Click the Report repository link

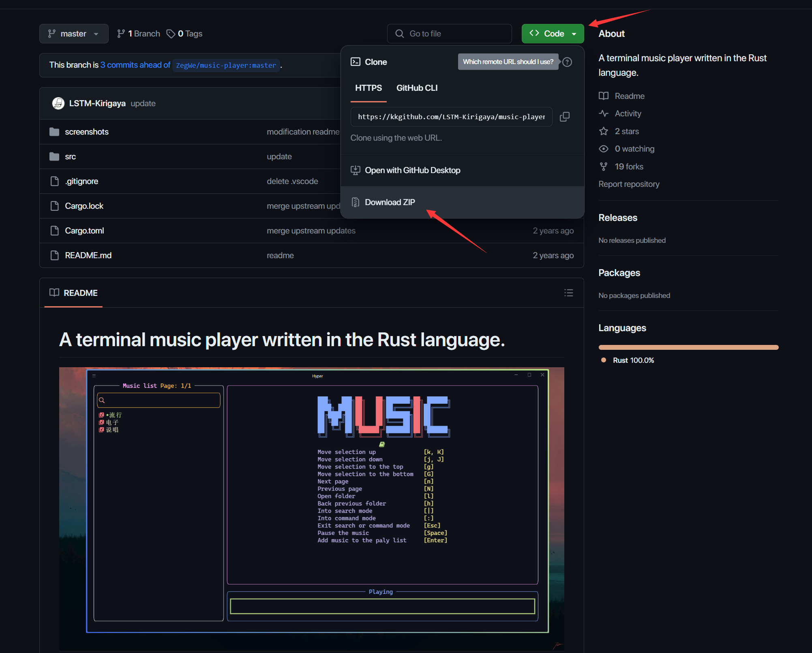[x=629, y=184]
